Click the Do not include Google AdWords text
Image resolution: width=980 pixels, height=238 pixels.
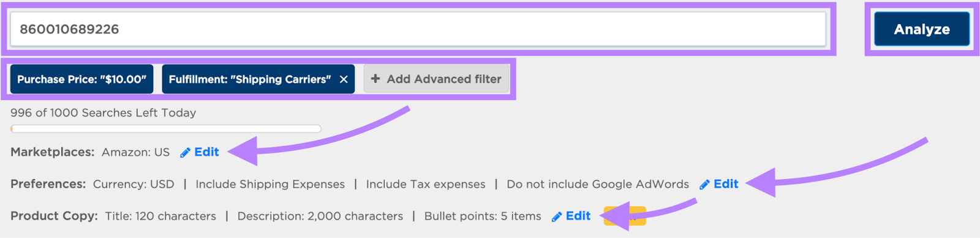pos(598,184)
